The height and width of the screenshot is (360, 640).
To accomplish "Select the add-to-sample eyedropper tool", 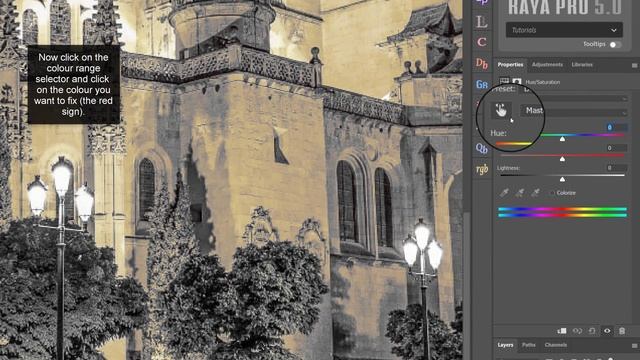I will pyautogui.click(x=520, y=193).
